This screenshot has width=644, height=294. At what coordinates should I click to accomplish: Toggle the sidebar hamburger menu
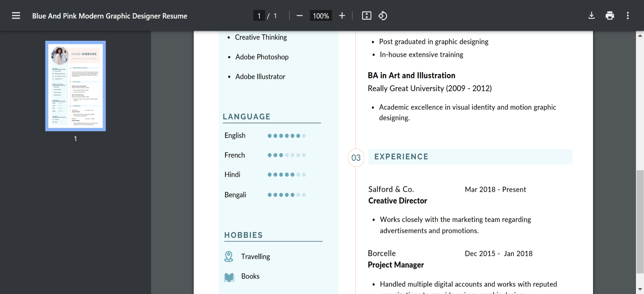point(16,16)
